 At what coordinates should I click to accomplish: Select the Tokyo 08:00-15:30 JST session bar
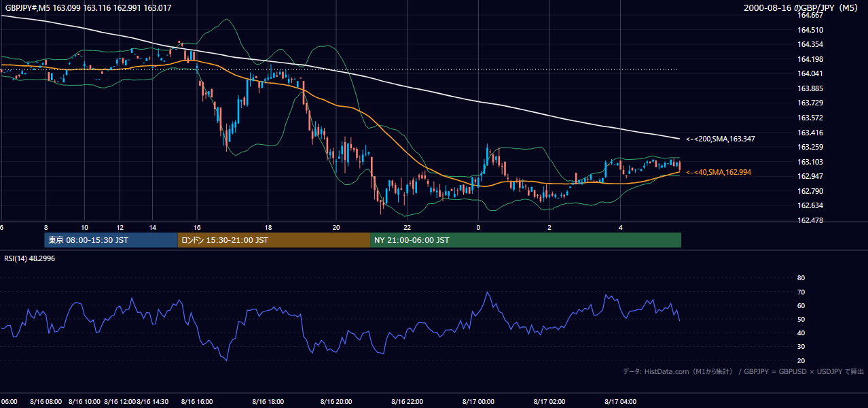point(111,240)
